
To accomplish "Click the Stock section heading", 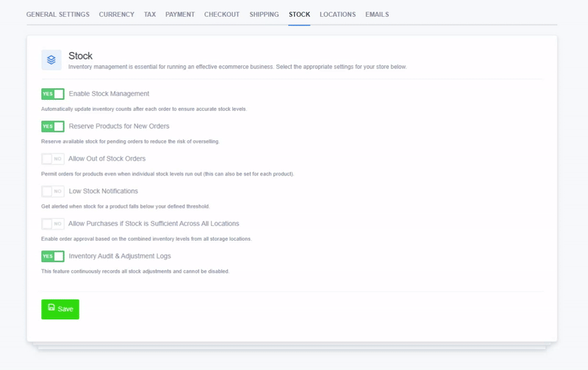I will pyautogui.click(x=80, y=56).
